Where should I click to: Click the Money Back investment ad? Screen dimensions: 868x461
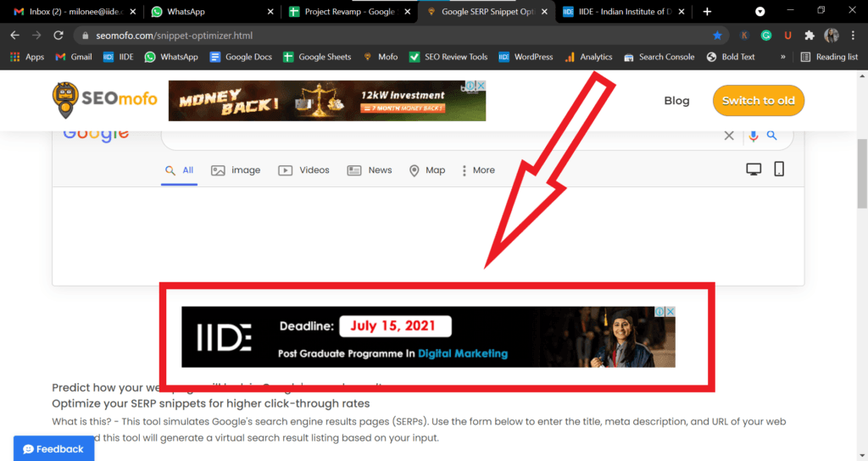click(327, 101)
